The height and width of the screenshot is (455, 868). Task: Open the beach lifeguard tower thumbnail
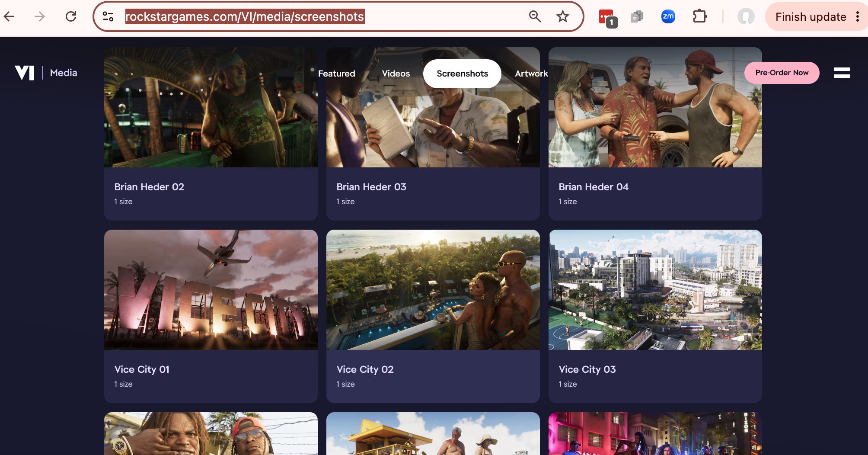[433, 433]
